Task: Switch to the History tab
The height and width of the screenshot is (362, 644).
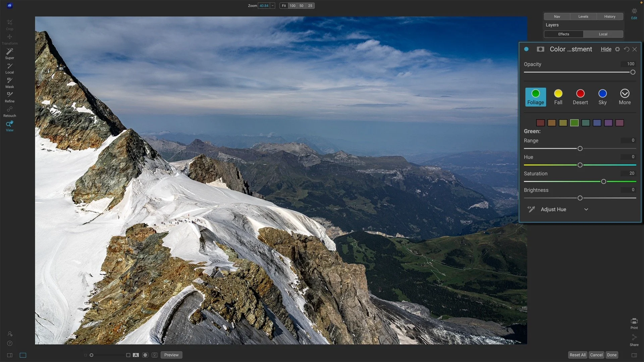Action: (609, 16)
